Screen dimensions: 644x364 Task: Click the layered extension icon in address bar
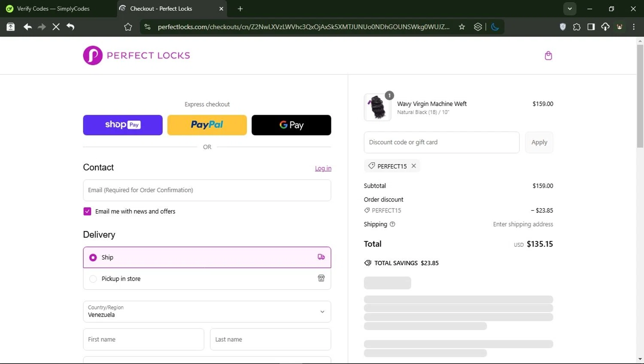click(478, 27)
